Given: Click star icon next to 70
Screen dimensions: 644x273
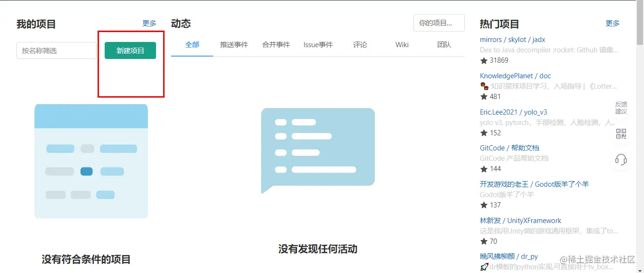Looking at the screenshot, I should click(x=484, y=241).
